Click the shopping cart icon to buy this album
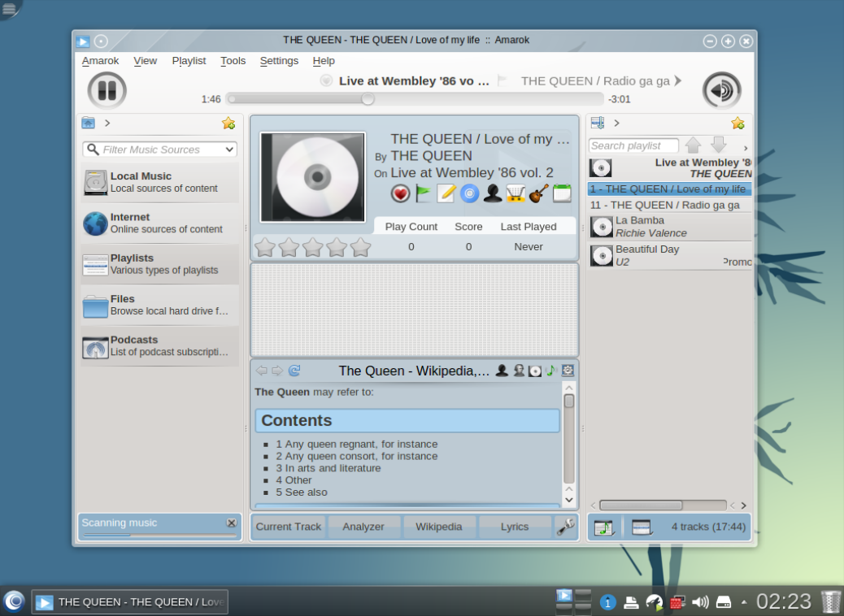This screenshot has height=616, width=844. tap(514, 193)
